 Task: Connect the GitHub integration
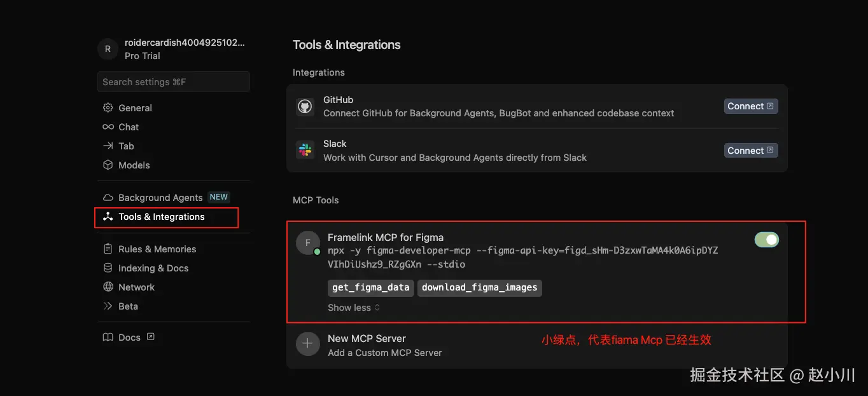(x=751, y=106)
